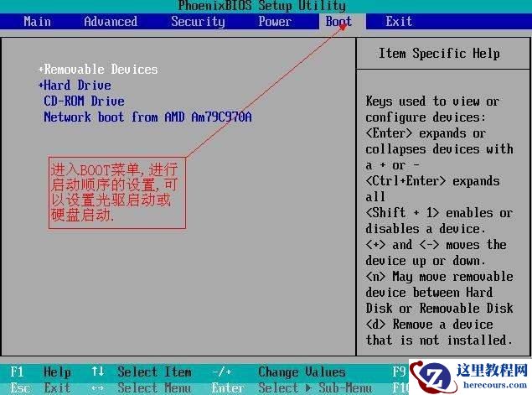Viewport: 532px width, 395px height.
Task: Click the Item Specific Help heading
Action: click(x=439, y=54)
